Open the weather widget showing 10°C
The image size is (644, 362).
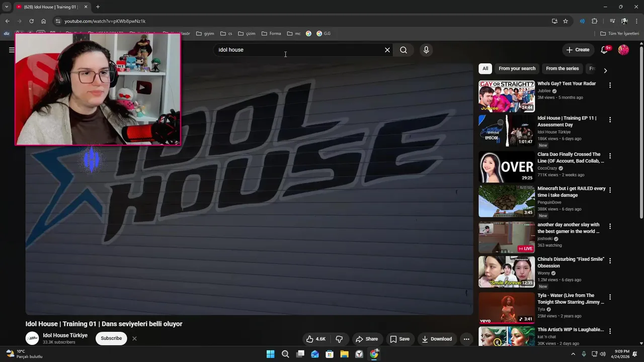pyautogui.click(x=24, y=354)
